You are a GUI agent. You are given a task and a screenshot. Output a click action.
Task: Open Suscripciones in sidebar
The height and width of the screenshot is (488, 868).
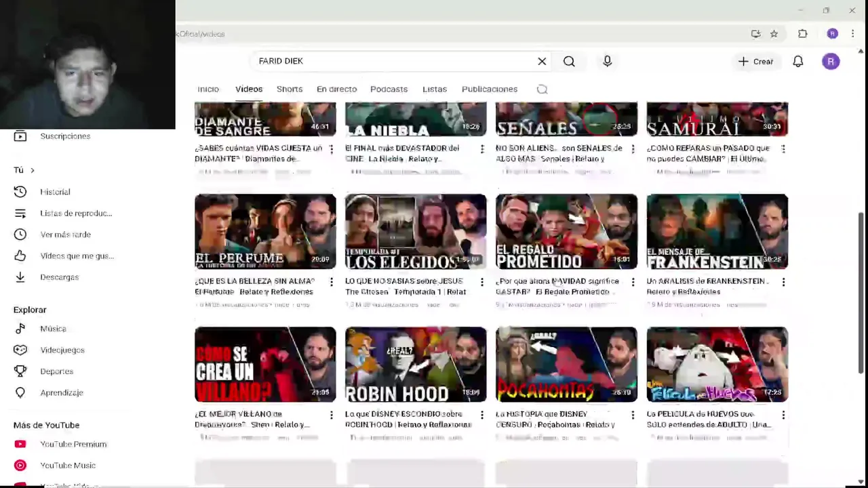[64, 136]
